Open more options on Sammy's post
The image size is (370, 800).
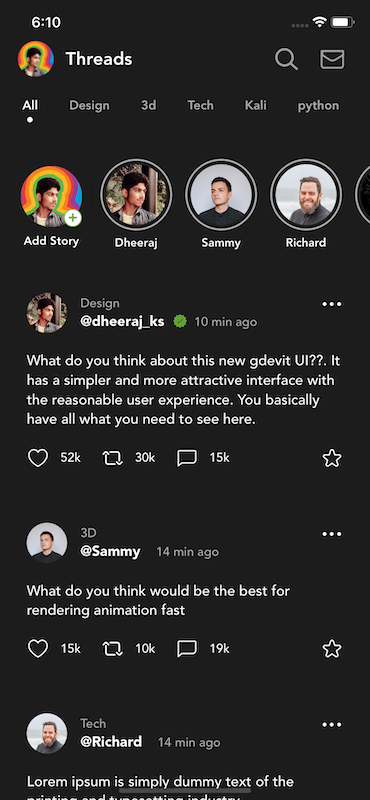[x=332, y=534]
